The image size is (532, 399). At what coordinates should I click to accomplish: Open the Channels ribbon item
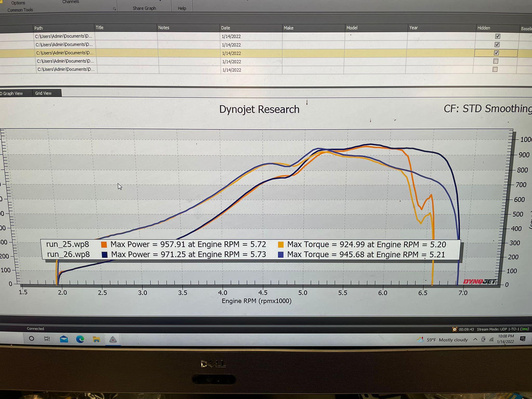(70, 2)
